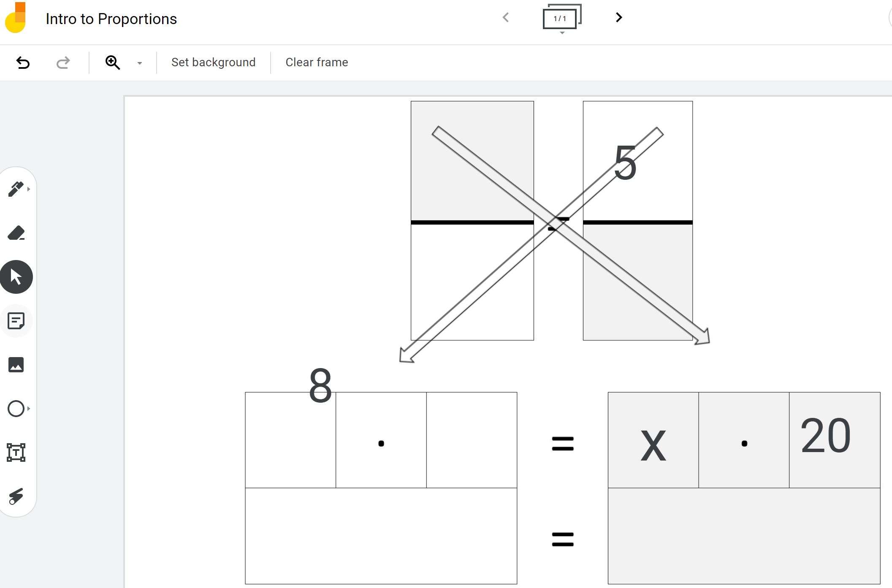
Task: Activate the Laser pointer tool
Action: 16,496
